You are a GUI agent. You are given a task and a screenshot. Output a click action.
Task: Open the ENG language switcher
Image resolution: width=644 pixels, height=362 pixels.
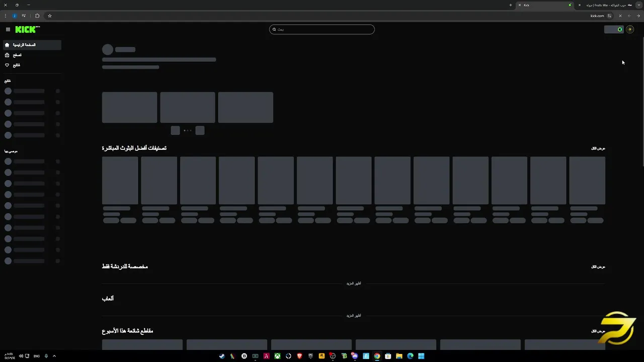click(37, 356)
